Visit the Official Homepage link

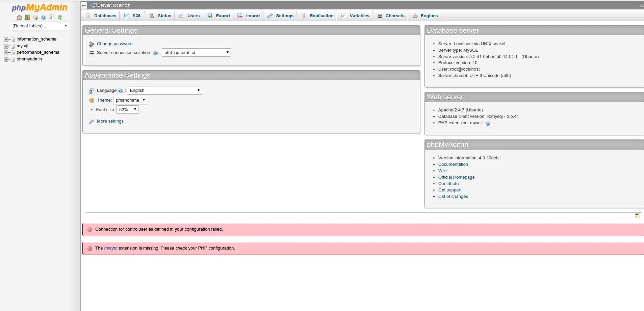pos(456,177)
